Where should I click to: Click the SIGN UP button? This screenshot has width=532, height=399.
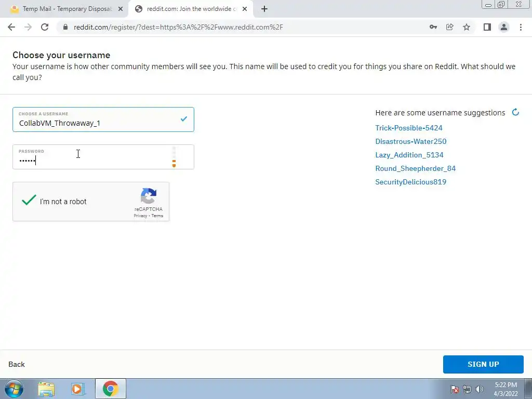point(483,364)
